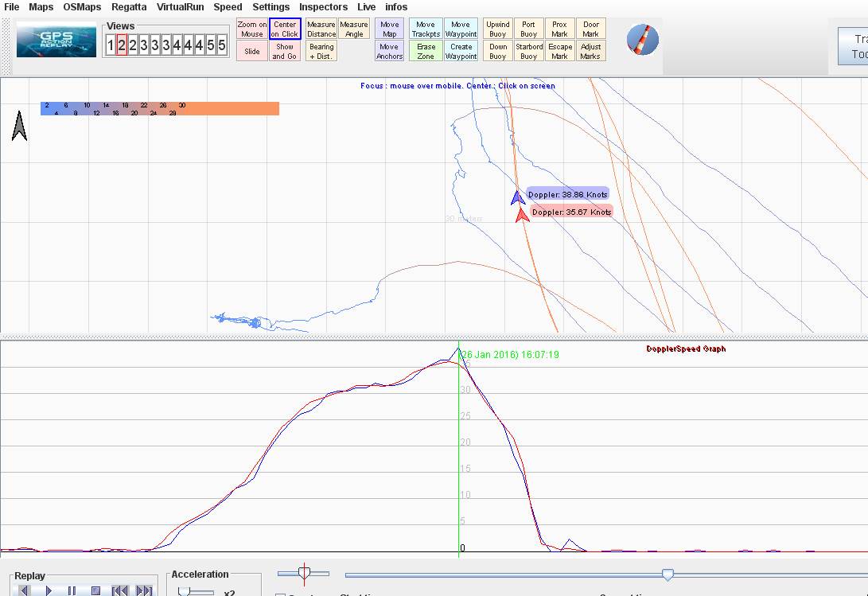Click the north arrow compass on the map
The image size is (868, 596).
point(19,126)
